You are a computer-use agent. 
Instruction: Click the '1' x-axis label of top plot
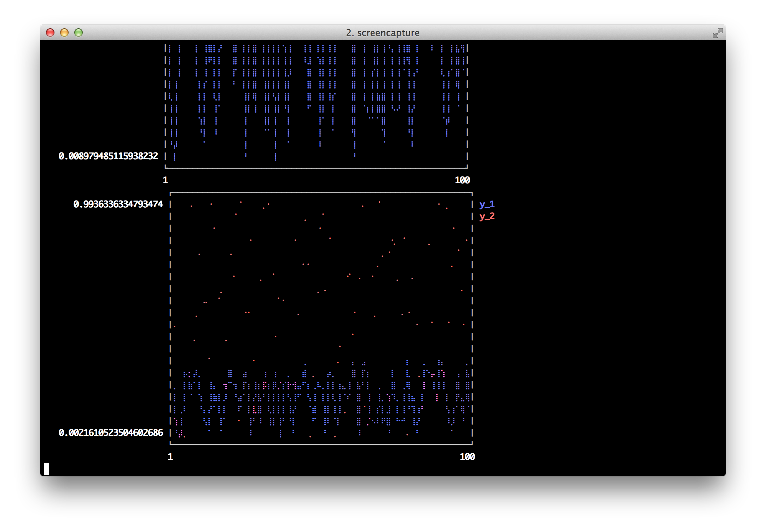[x=165, y=180]
